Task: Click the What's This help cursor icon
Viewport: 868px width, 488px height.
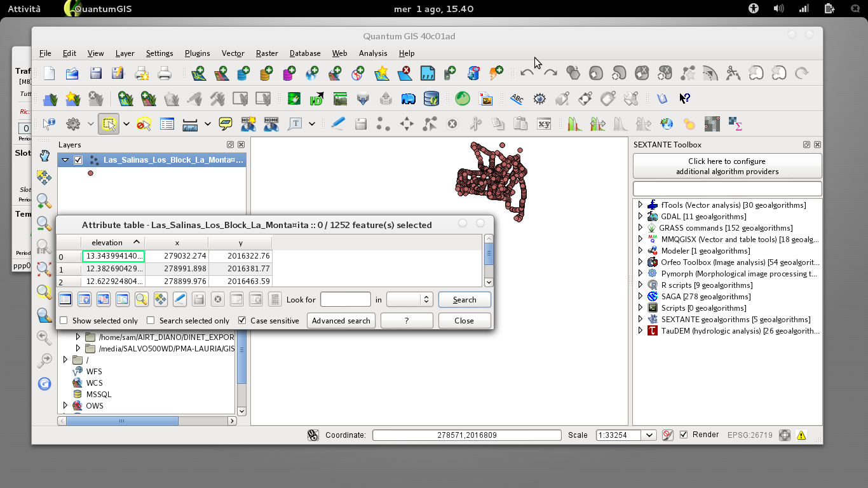Action: [684, 98]
